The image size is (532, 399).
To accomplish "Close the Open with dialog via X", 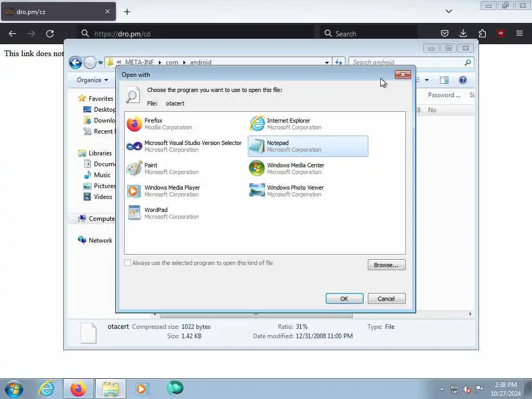I will 403,75.
